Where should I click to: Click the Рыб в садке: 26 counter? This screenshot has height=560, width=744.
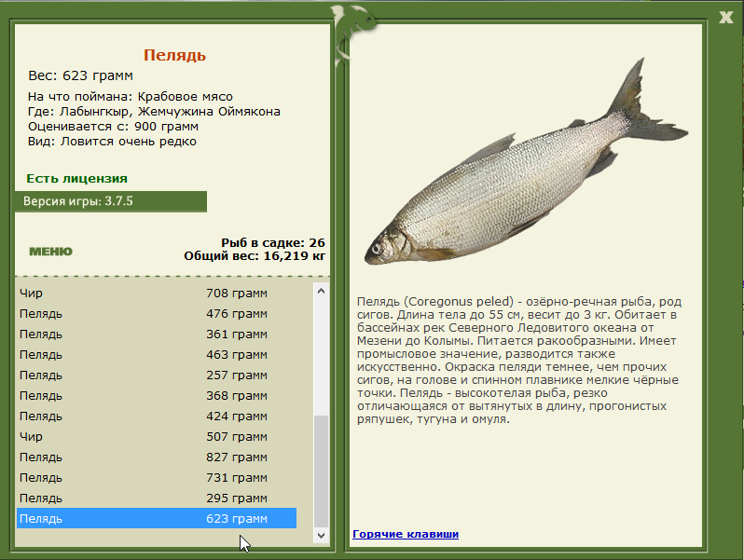click(x=273, y=243)
